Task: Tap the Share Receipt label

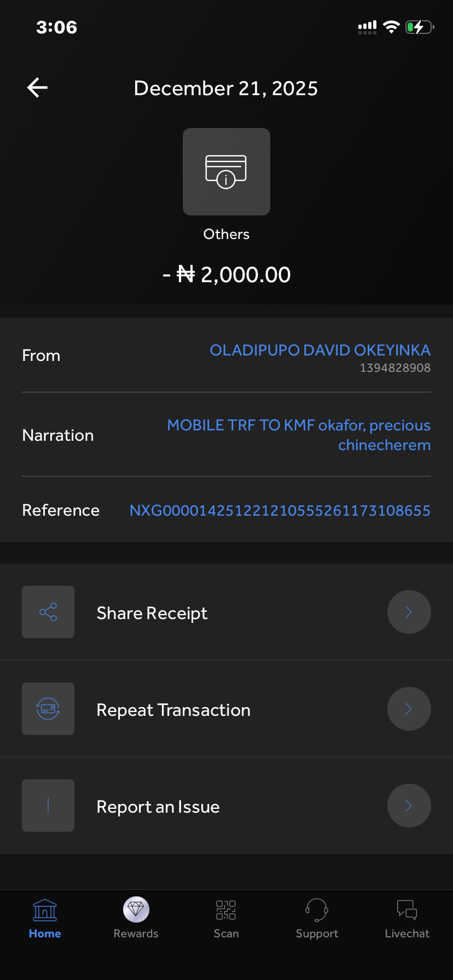Action: [152, 613]
